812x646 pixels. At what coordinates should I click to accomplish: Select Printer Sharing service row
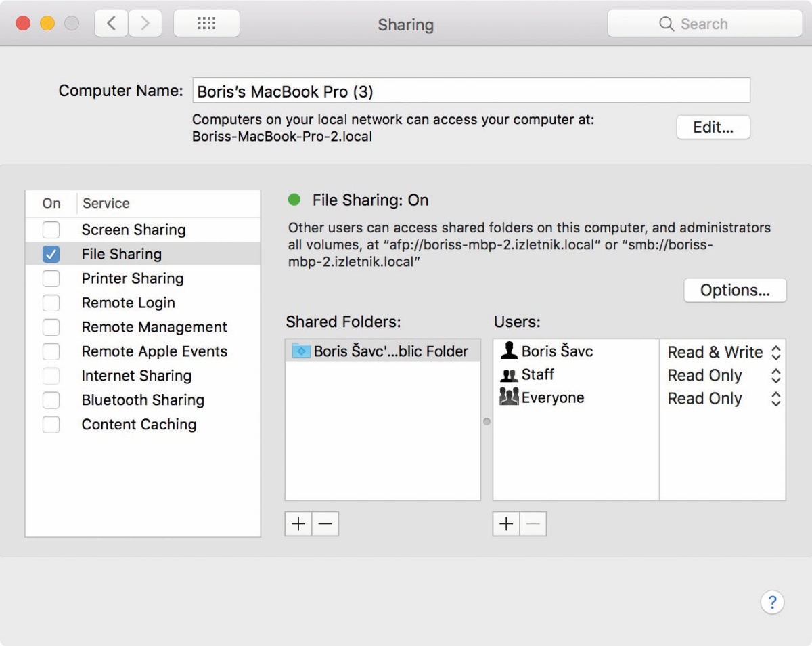coord(143,278)
